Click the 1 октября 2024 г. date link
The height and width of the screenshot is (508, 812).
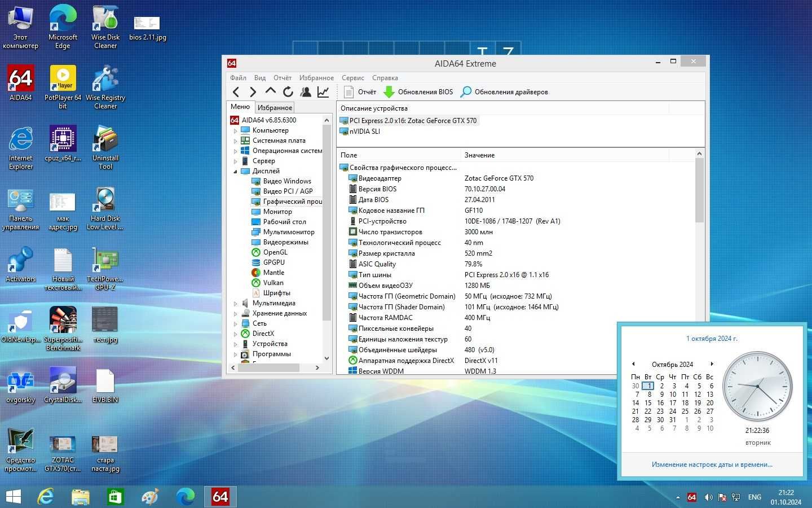click(x=712, y=339)
